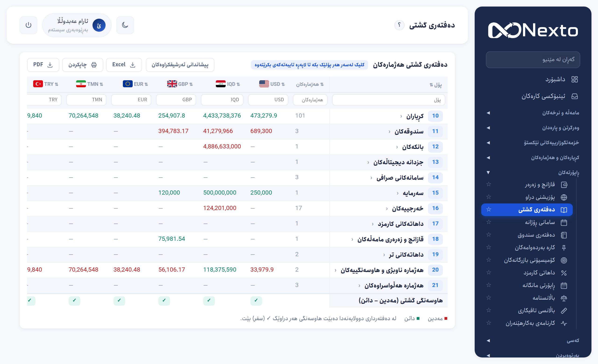598x364 pixels.
Task: Open ئینبۆکسی کارەکان menu item
Action: coord(533,96)
